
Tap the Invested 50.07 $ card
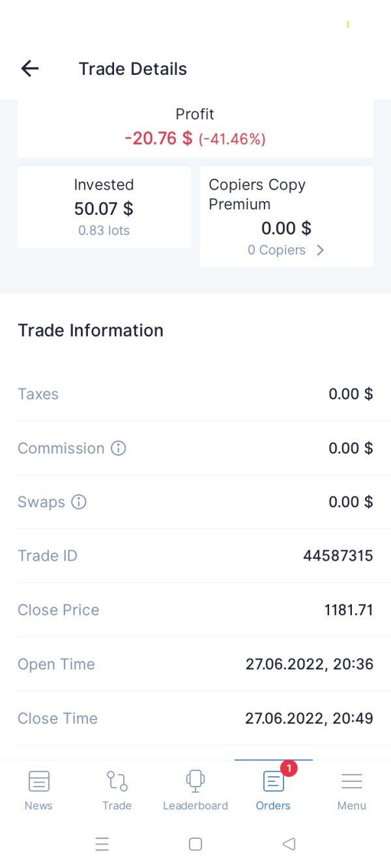pyautogui.click(x=104, y=207)
